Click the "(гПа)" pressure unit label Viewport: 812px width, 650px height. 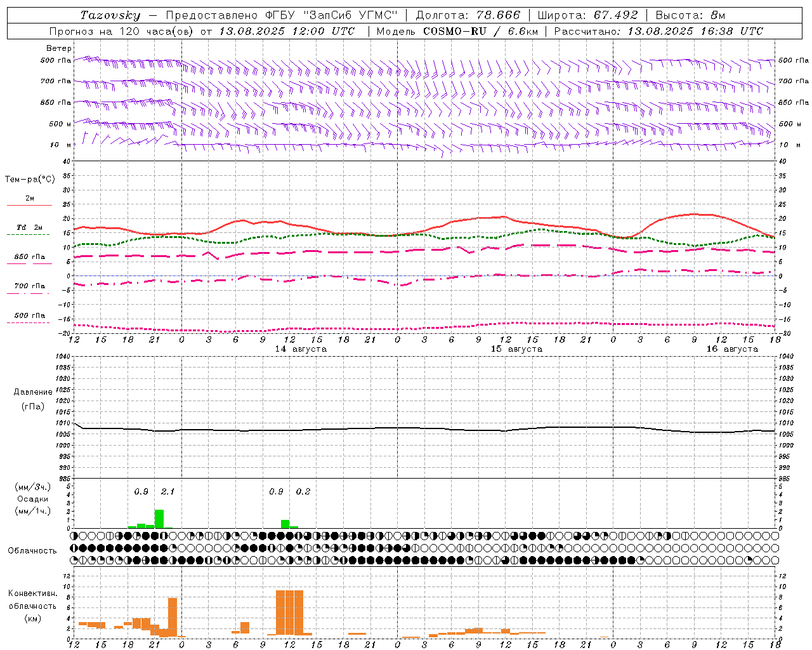tap(33, 407)
